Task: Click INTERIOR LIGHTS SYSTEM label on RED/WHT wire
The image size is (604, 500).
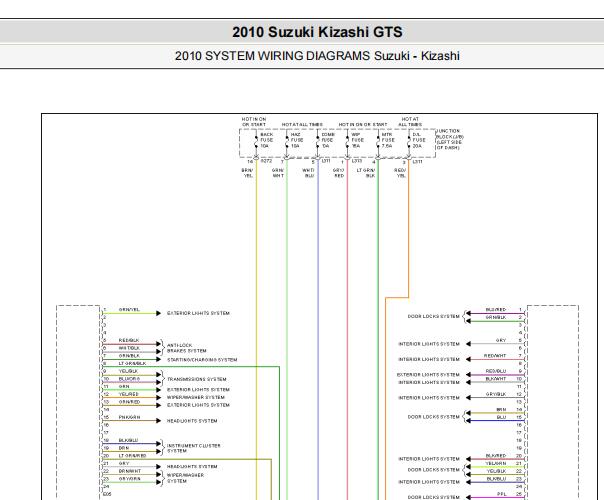Action: [x=429, y=359]
